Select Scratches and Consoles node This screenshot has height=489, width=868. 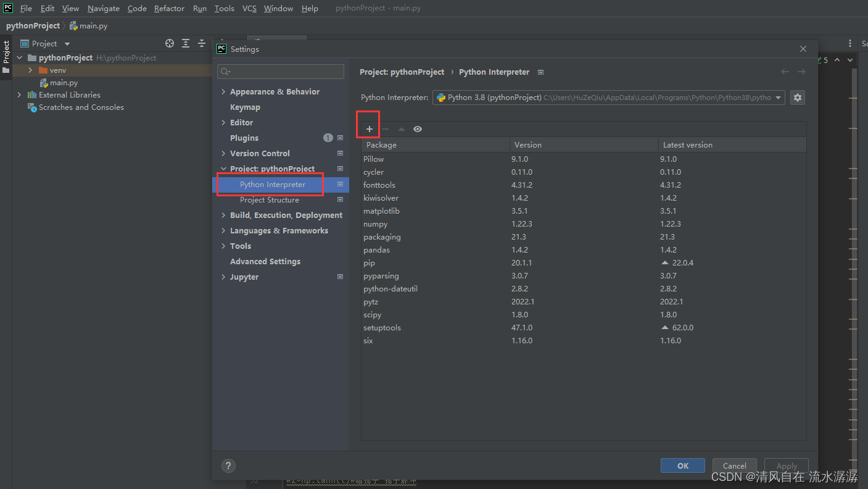coord(81,107)
